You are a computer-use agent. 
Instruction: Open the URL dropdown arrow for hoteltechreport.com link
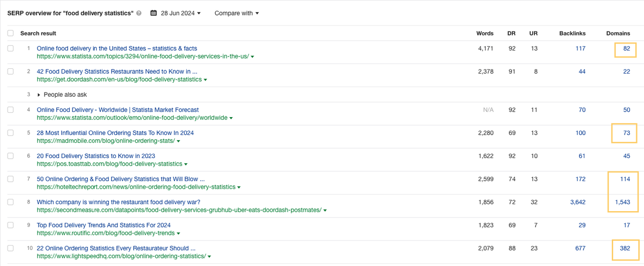(x=239, y=187)
